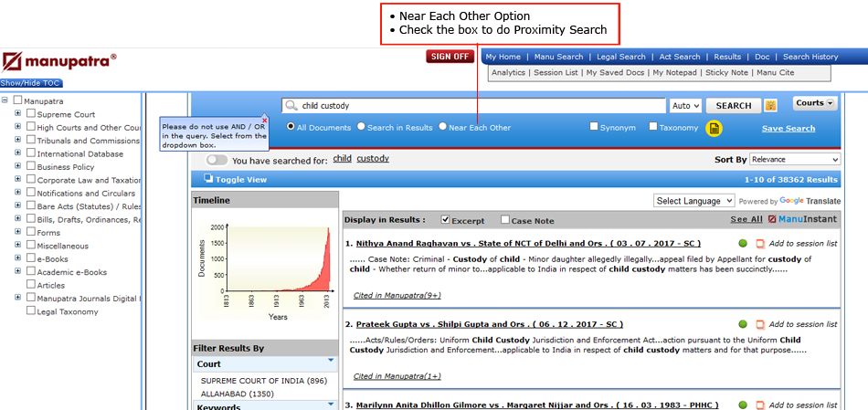Image resolution: width=868 pixels, height=410 pixels.
Task: Click the Toggle View icon
Action: point(208,178)
